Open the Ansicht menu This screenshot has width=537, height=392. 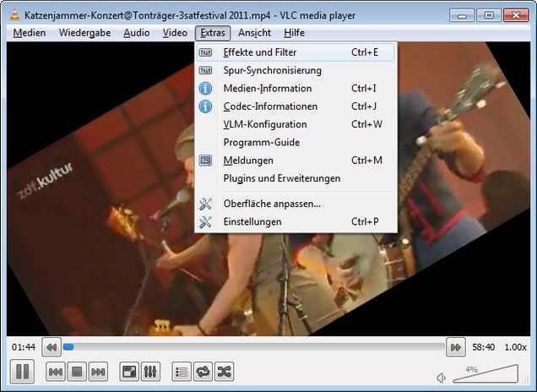(254, 33)
